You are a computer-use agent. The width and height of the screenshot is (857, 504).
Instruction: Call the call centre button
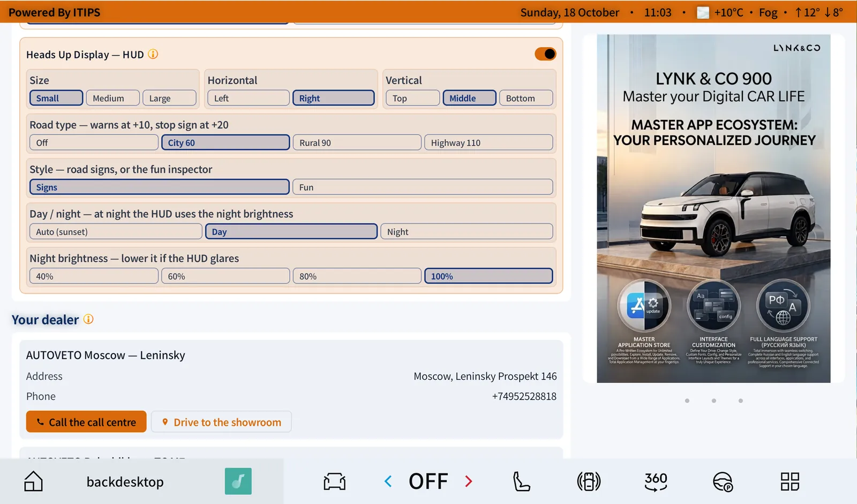86,422
